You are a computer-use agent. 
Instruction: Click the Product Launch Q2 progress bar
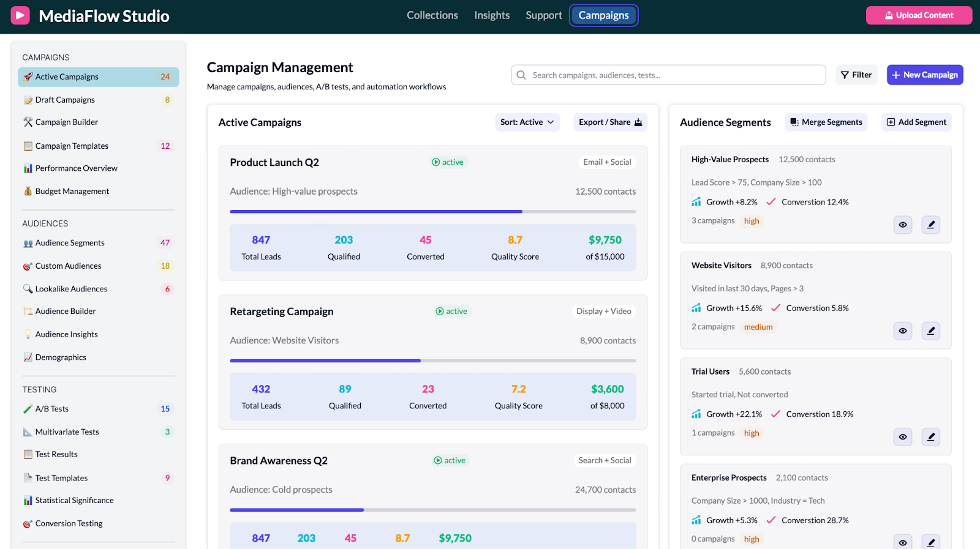432,212
